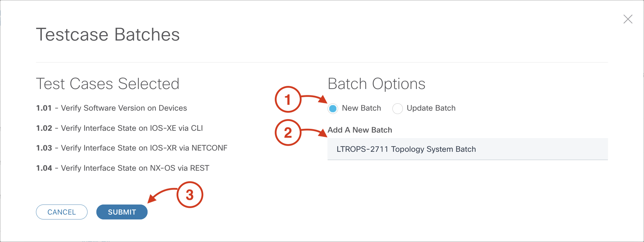Click the 'Update Batch' label text
Image resolution: width=644 pixels, height=242 pixels.
[x=431, y=108]
